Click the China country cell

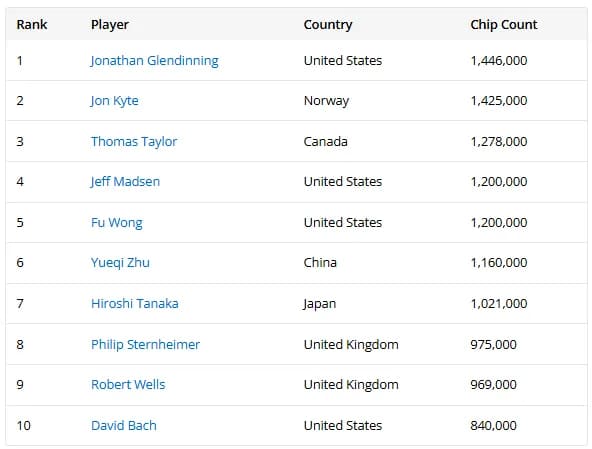tap(320, 263)
